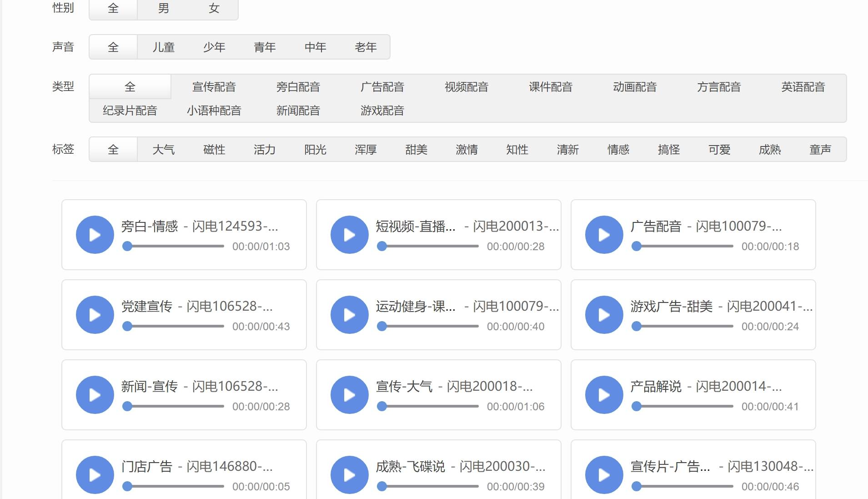Filter by the 清新 tag
This screenshot has height=499, width=868.
(567, 149)
